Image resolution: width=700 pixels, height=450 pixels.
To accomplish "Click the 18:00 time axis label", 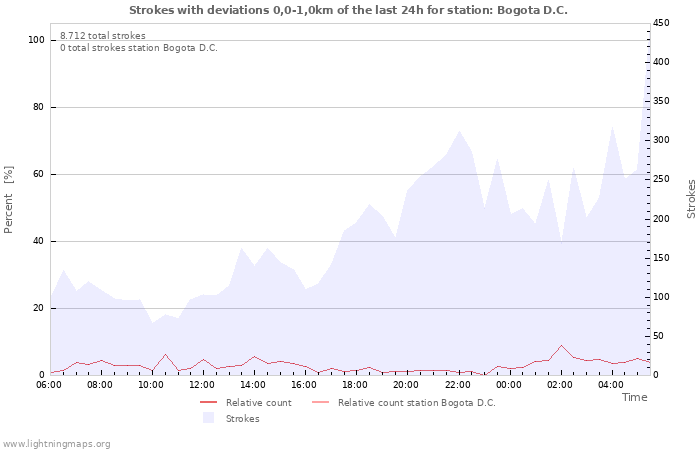I will click(x=355, y=384).
